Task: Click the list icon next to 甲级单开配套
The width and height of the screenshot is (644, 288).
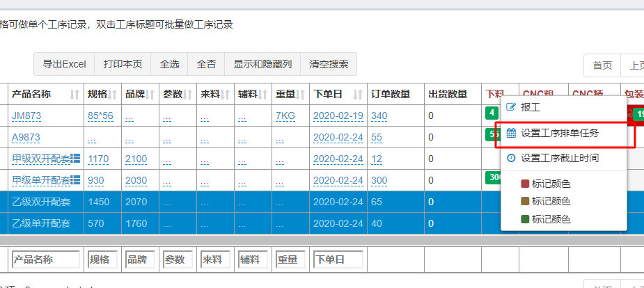Action: pos(76,180)
